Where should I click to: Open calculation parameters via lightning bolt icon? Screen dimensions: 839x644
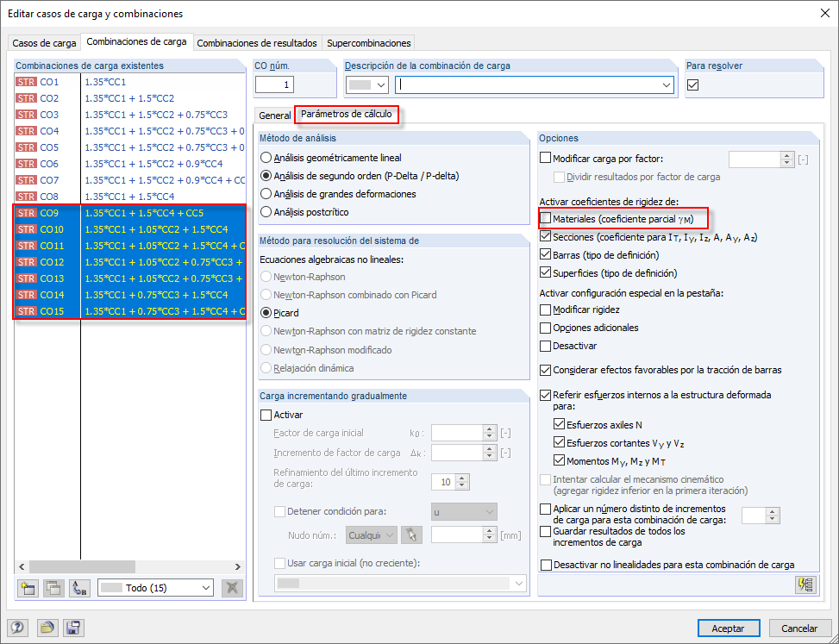[805, 585]
